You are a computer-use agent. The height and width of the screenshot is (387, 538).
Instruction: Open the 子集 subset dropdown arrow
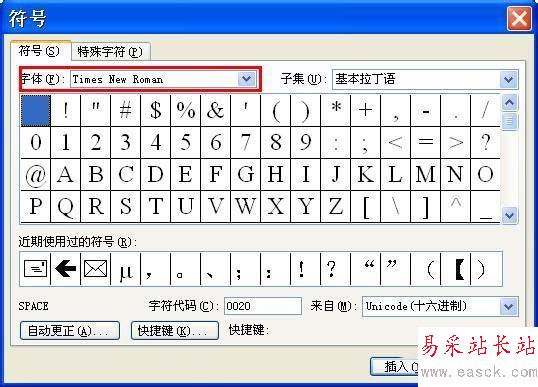[x=508, y=80]
